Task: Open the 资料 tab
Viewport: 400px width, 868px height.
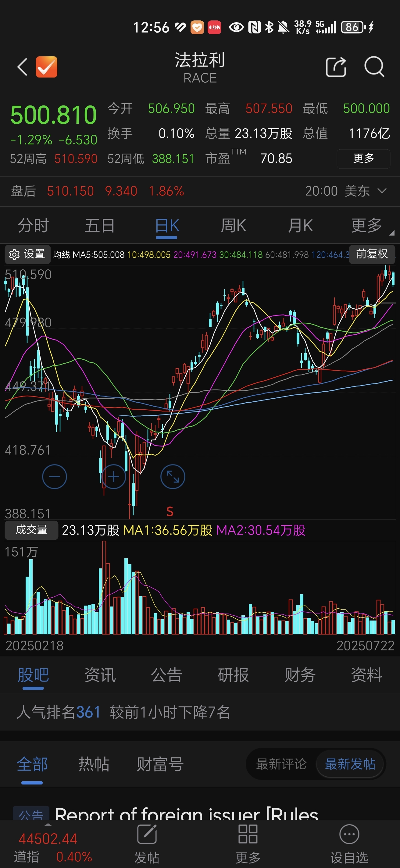Action: (x=367, y=675)
